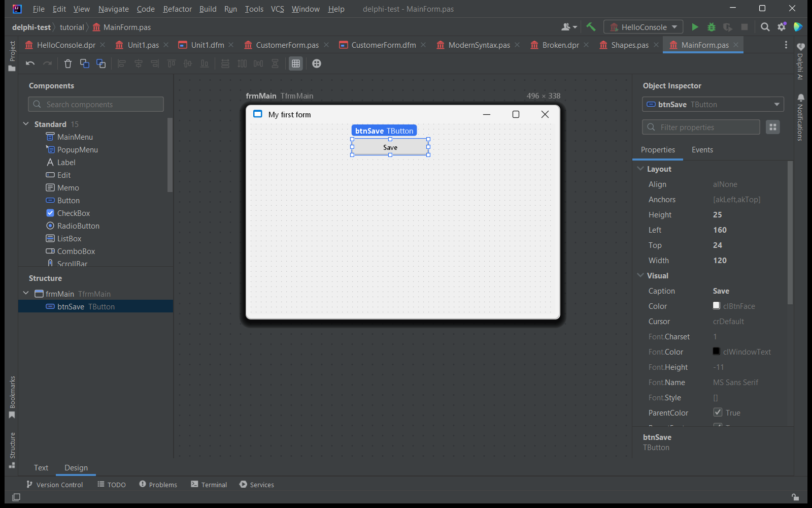Click the undo arrow in designer toolbar
This screenshot has height=508, width=812.
tap(30, 63)
